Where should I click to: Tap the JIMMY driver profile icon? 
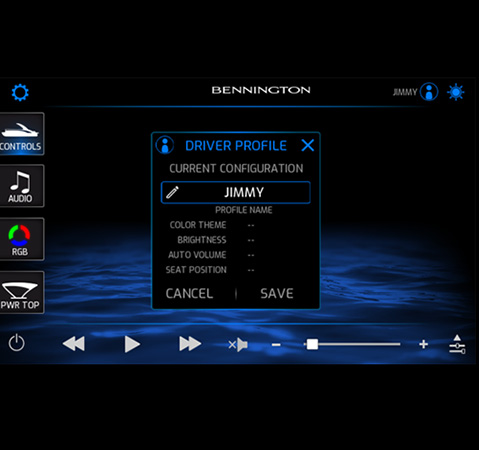point(429,92)
